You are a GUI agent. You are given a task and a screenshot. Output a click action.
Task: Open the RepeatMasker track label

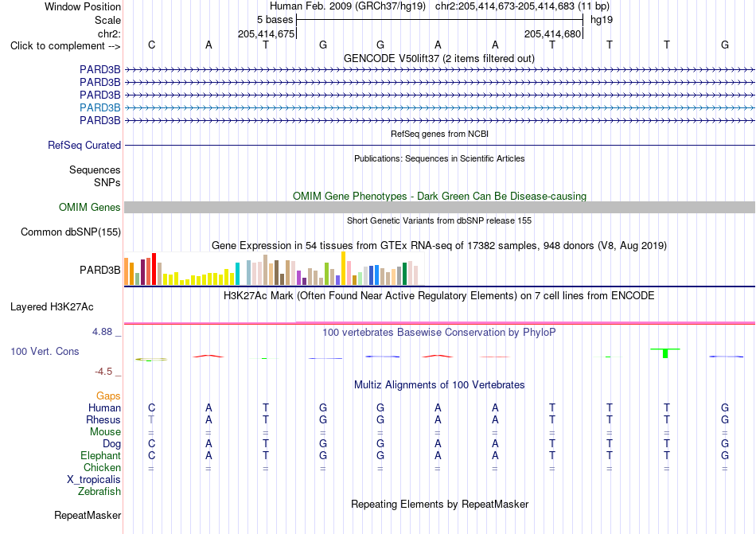click(x=88, y=515)
